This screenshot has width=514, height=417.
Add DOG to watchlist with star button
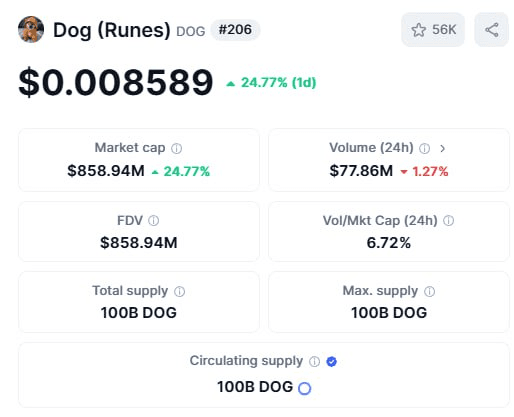(433, 30)
